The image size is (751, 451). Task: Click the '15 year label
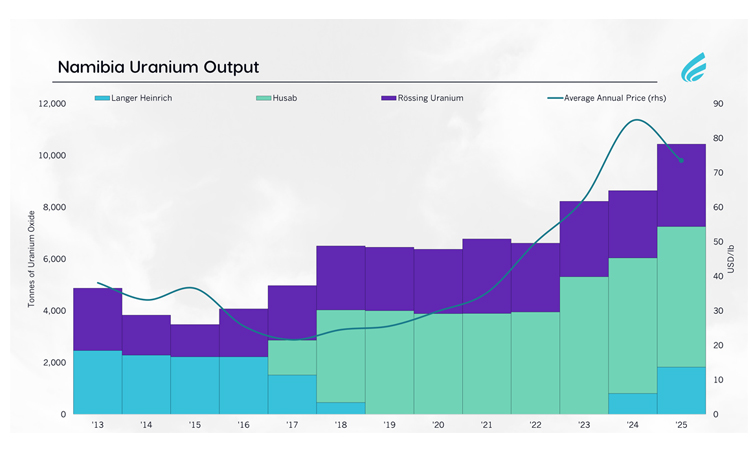(x=194, y=425)
